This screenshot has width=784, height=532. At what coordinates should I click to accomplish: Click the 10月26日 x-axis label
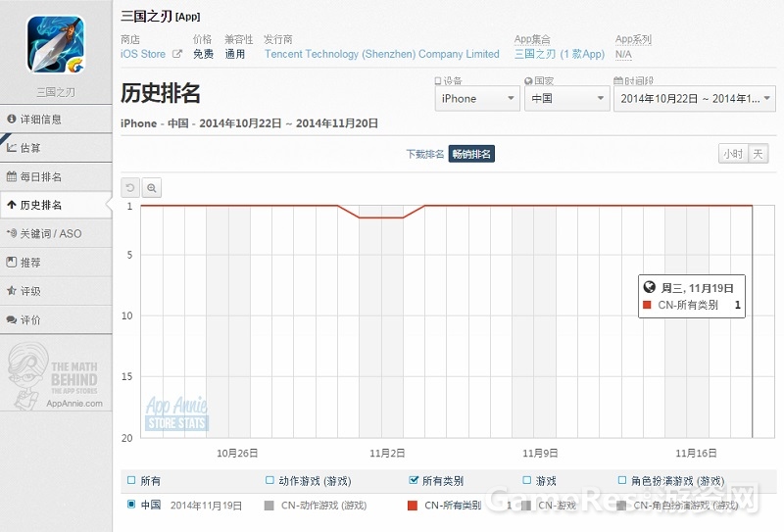[237, 453]
